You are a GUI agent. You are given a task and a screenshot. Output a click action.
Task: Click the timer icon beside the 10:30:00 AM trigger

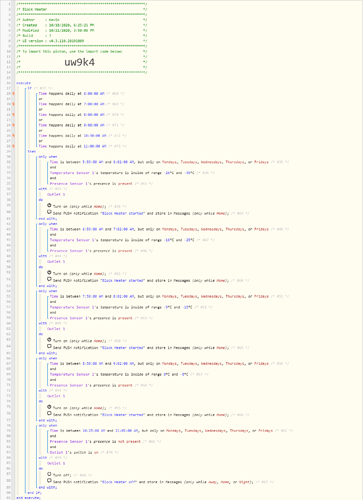coord(14,136)
